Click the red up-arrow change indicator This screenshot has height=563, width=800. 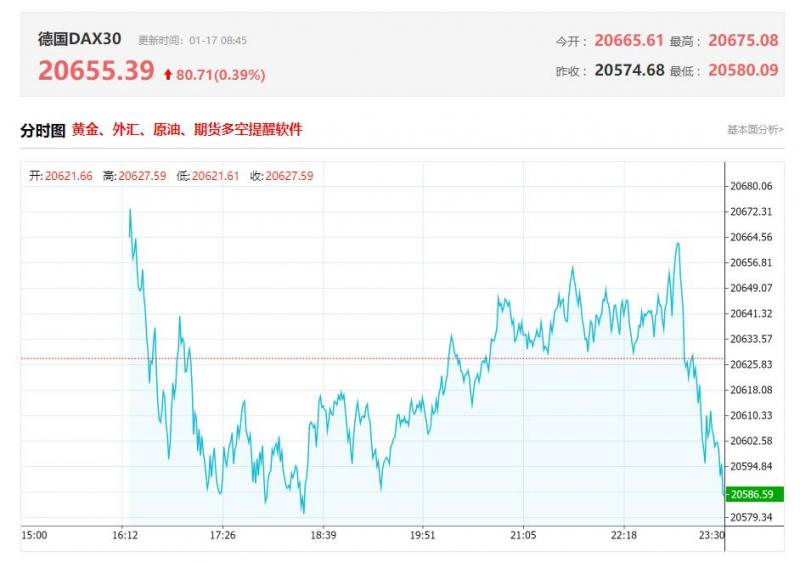168,75
